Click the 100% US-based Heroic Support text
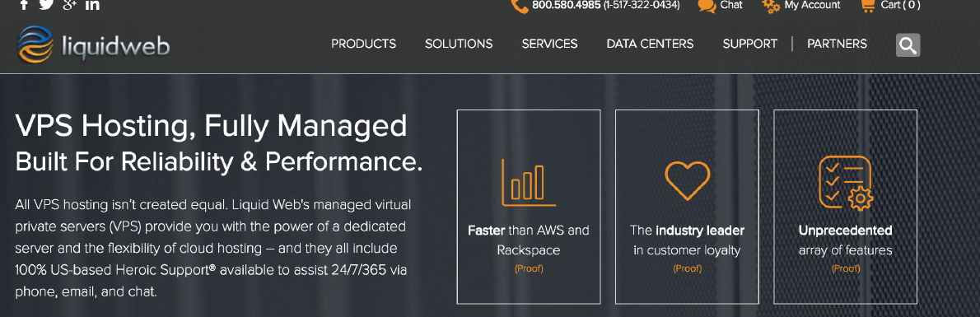 [x=115, y=270]
